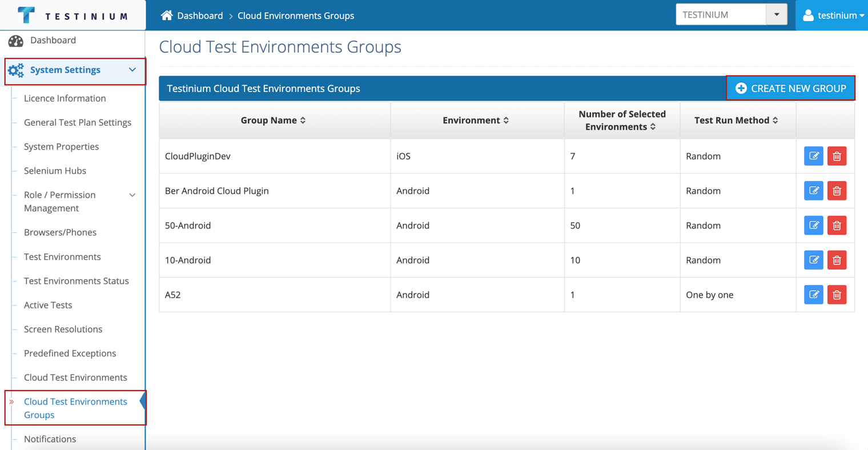Image resolution: width=868 pixels, height=450 pixels.
Task: Expand Role / Permission Management submenu
Action: pos(132,195)
